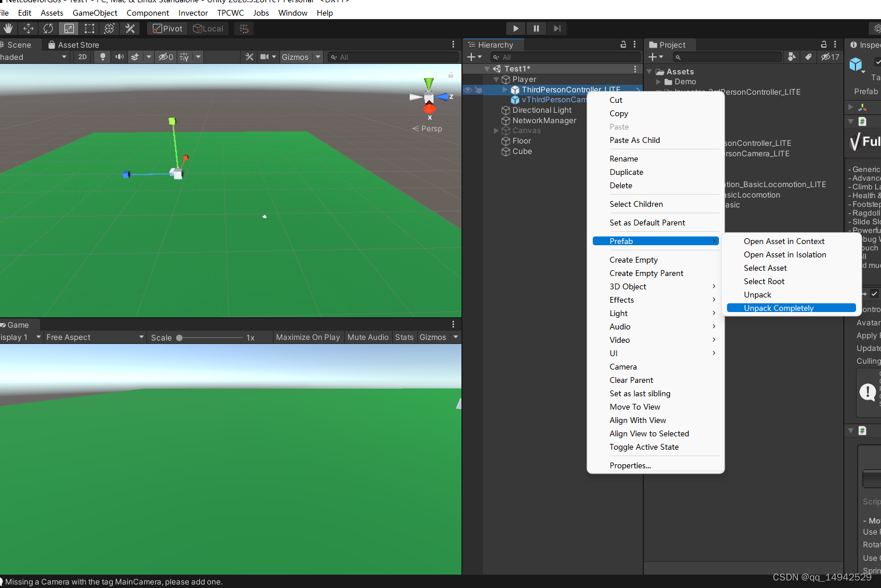Toggle picking hand icon for ThirdPersonController_LITE row
Screen dimensions: 881x588
coord(478,90)
